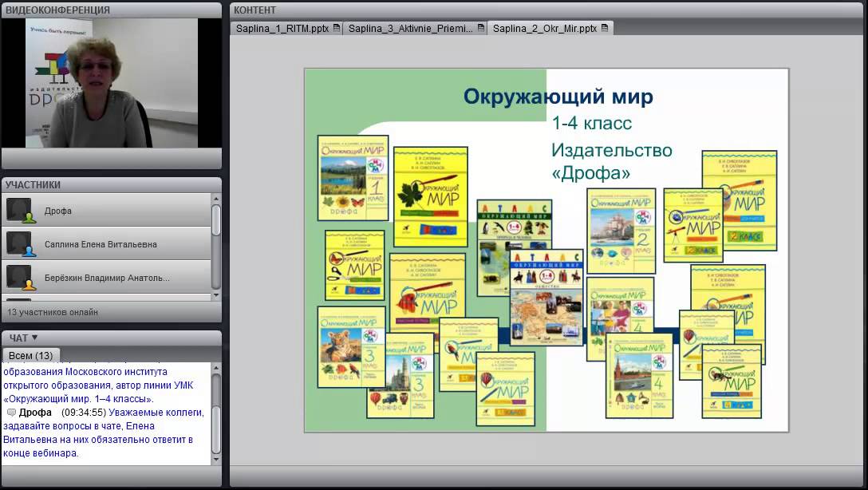Click the tiger grade 3 textbook cover
The height and width of the screenshot is (490, 868).
(351, 347)
